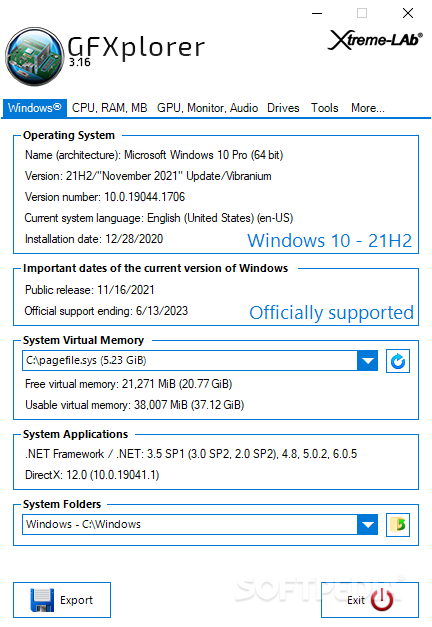Close the GFXplorer window

click(x=408, y=13)
